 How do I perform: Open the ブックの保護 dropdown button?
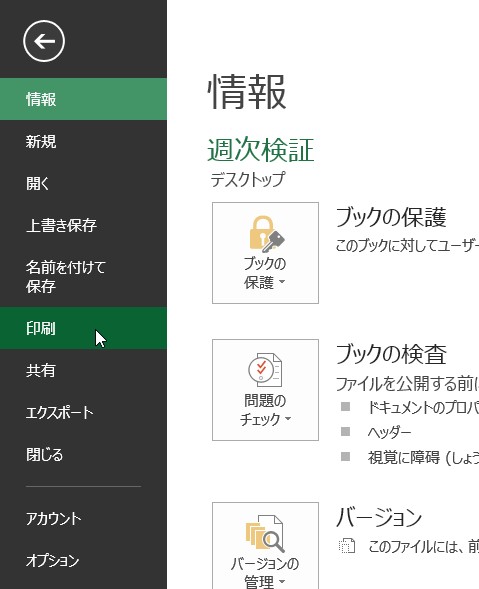pos(265,253)
